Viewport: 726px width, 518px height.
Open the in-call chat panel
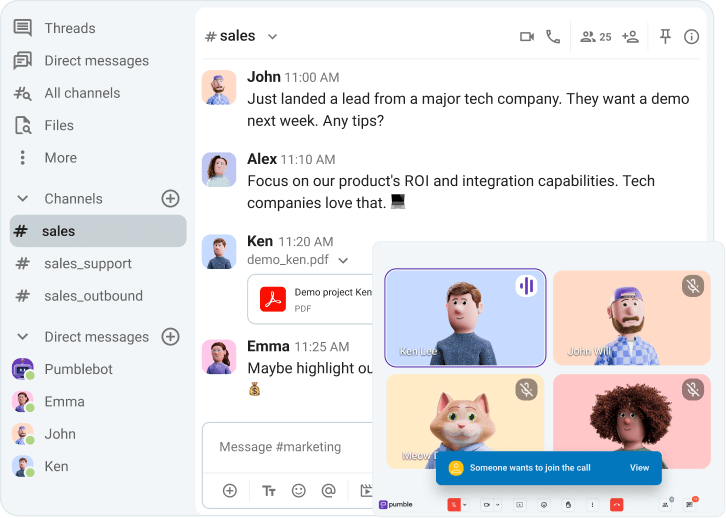click(x=690, y=505)
